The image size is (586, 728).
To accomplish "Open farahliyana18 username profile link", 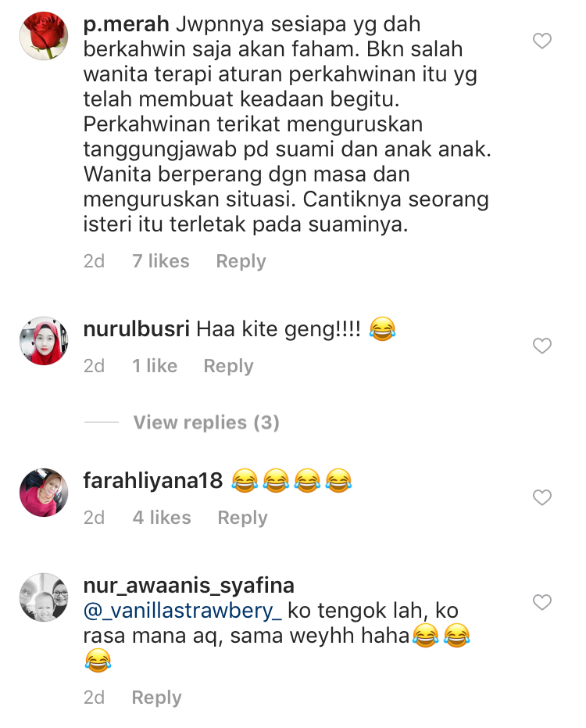I will (x=153, y=481).
